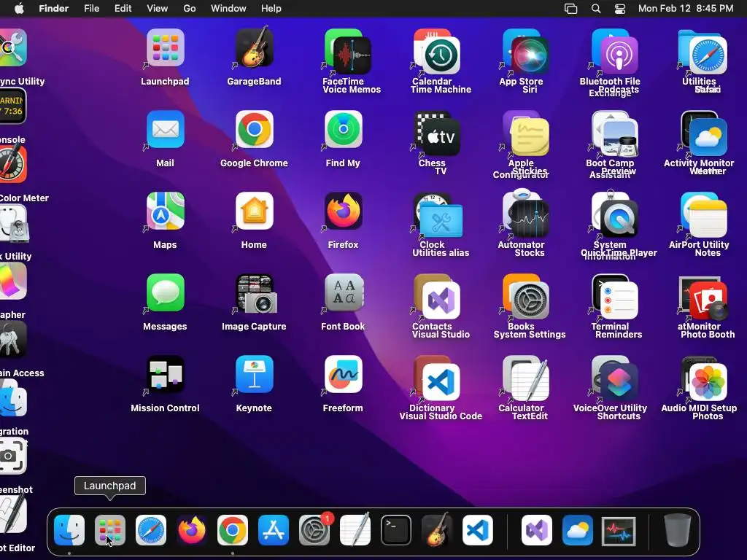Open the Visual Studio desktop icon

click(x=441, y=301)
